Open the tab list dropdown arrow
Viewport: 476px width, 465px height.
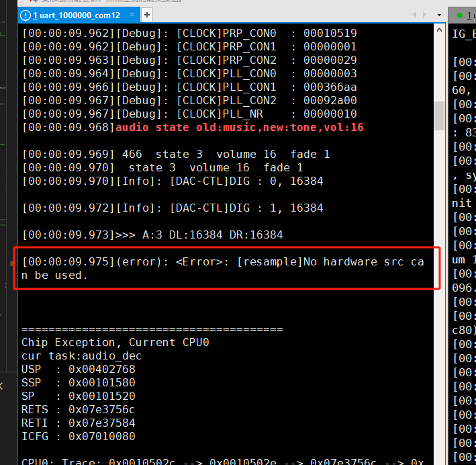(439, 15)
